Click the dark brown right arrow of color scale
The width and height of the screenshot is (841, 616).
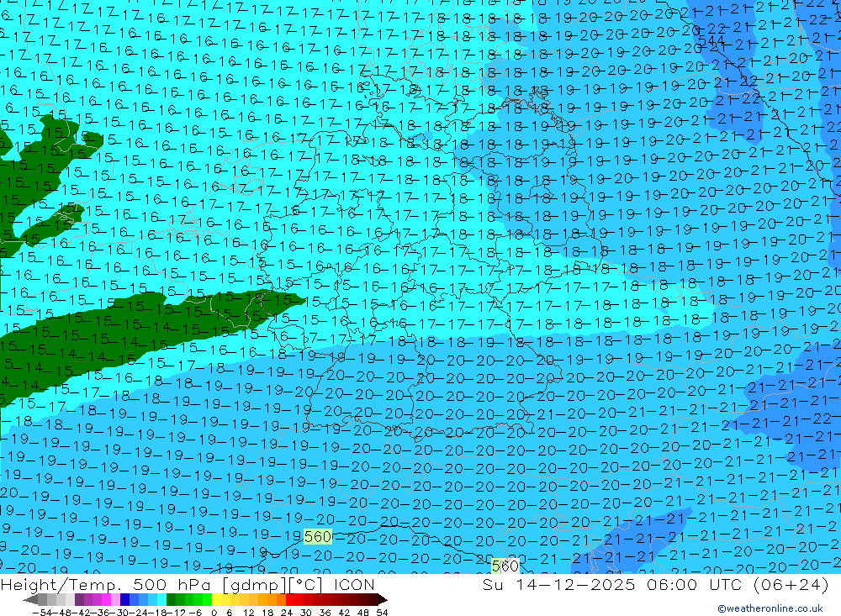coord(383,600)
